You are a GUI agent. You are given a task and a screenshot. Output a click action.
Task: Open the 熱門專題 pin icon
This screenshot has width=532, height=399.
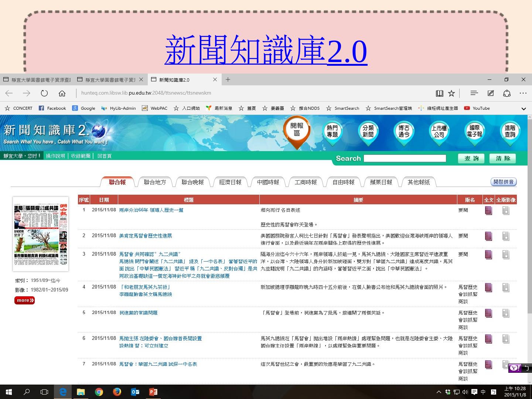click(332, 132)
